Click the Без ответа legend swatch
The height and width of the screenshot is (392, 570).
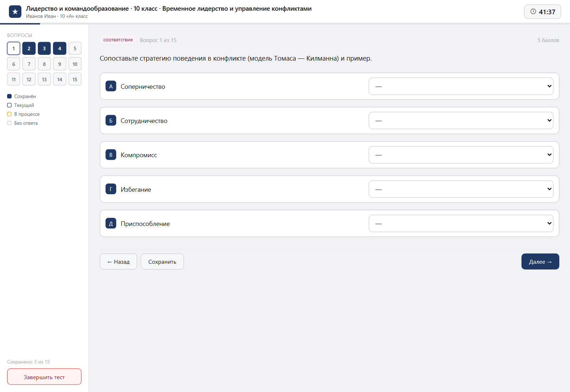9,123
